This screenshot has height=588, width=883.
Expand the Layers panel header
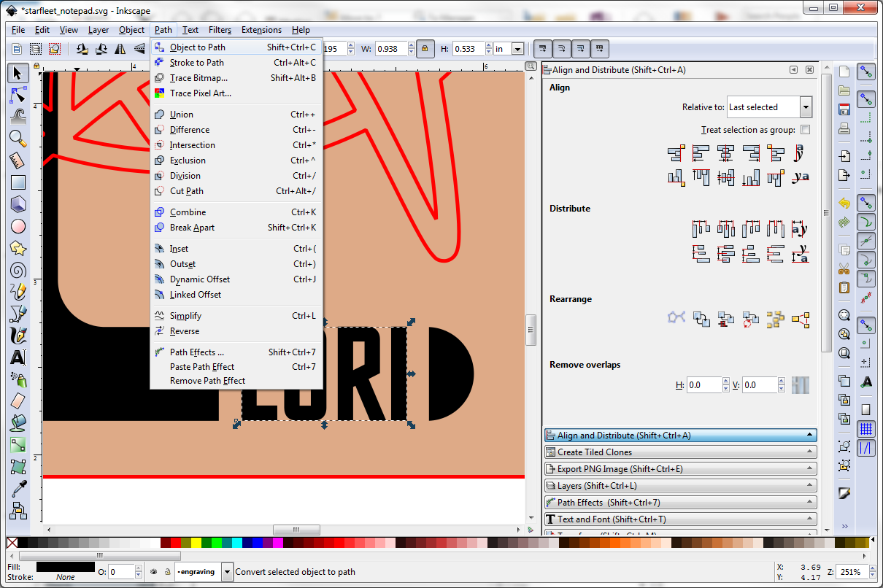click(x=680, y=486)
